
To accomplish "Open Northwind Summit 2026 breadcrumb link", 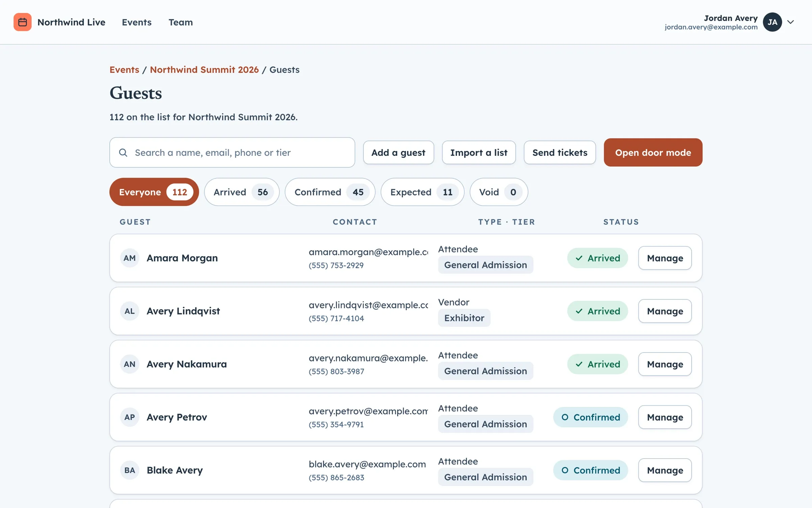I will (204, 69).
